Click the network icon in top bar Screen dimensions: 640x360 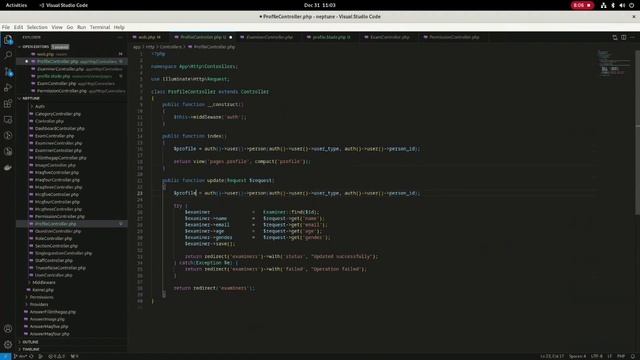603,5
